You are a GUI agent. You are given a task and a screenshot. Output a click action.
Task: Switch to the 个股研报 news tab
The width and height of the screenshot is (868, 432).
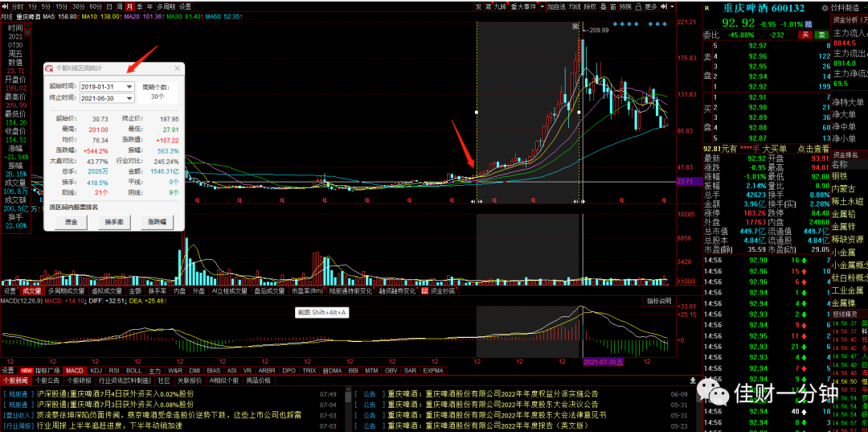click(x=79, y=381)
